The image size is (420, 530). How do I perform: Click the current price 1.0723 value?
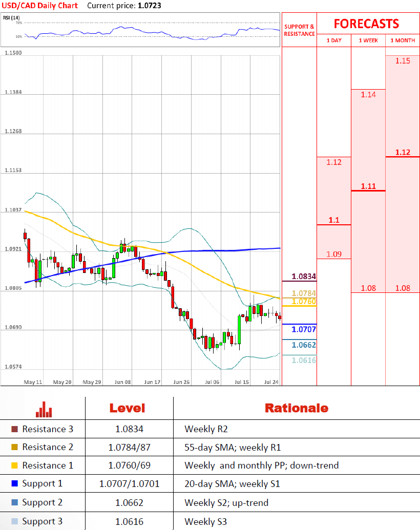coord(150,6)
